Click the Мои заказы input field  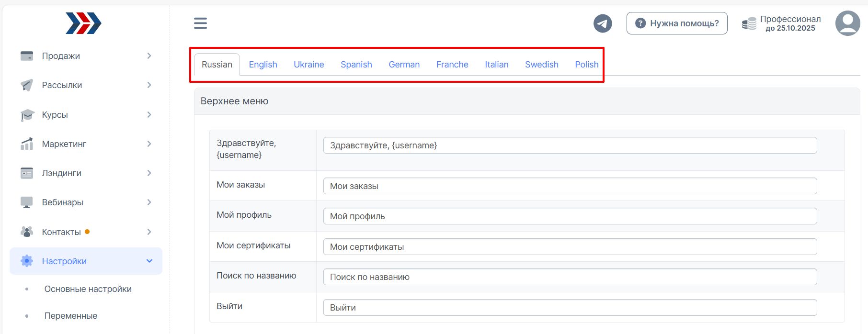[570, 186]
